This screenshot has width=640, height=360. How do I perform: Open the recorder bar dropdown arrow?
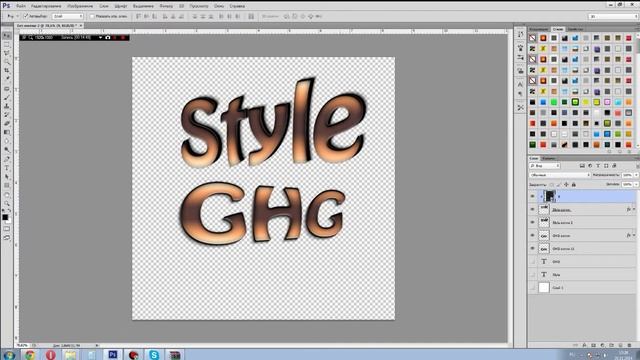point(100,38)
